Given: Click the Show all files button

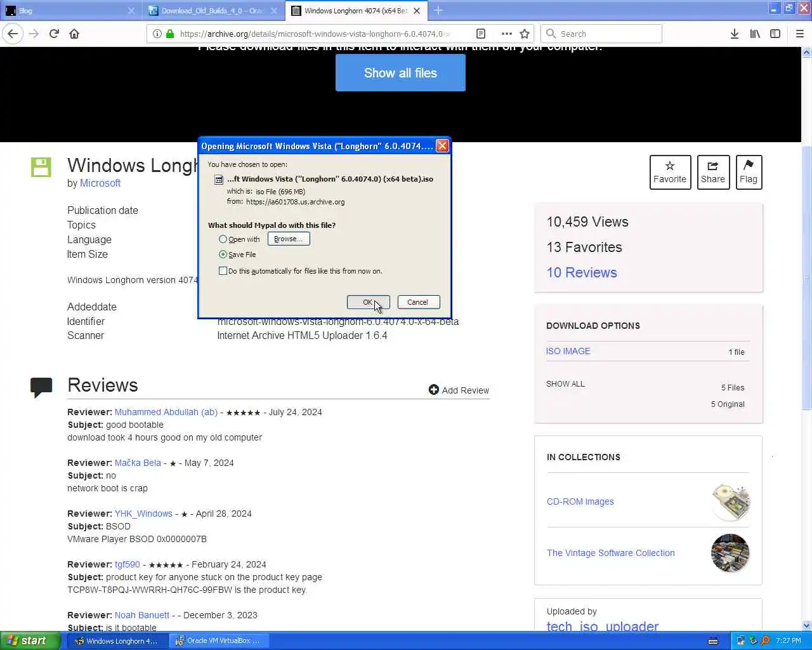Looking at the screenshot, I should [x=400, y=73].
